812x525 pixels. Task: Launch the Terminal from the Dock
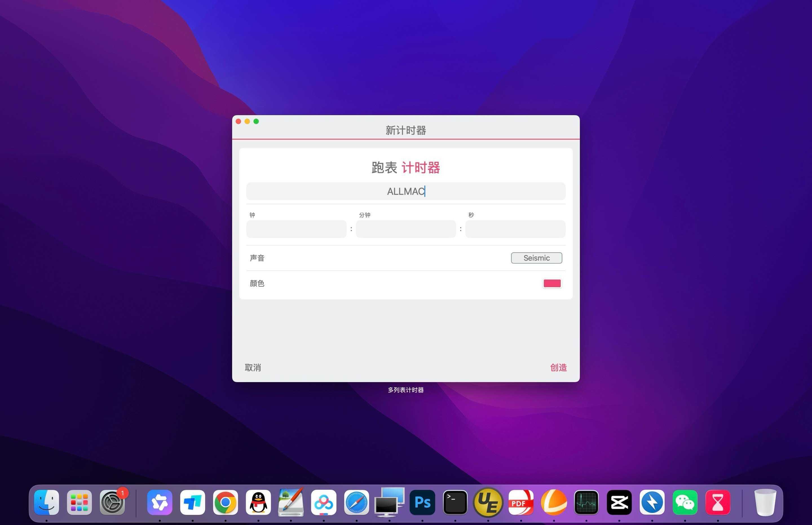coord(455,502)
